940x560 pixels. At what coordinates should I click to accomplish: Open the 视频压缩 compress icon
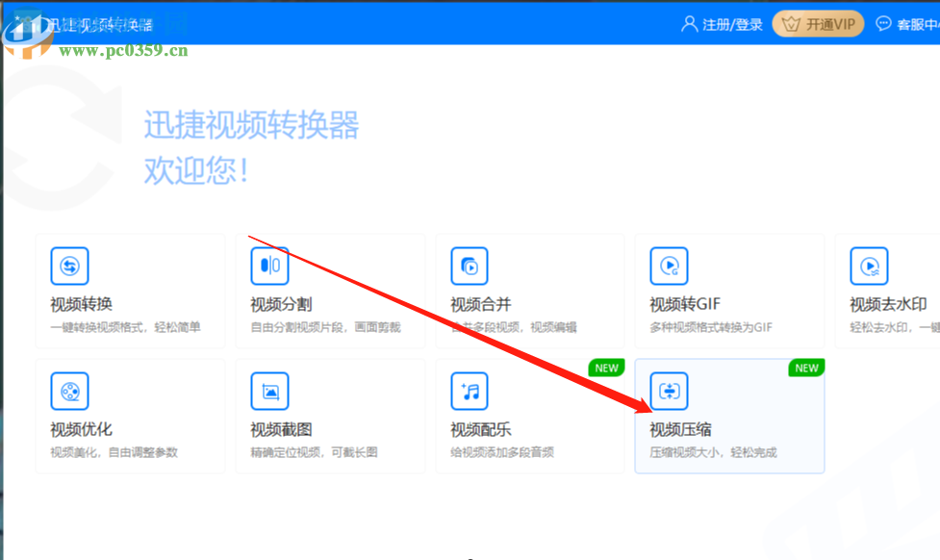(669, 391)
